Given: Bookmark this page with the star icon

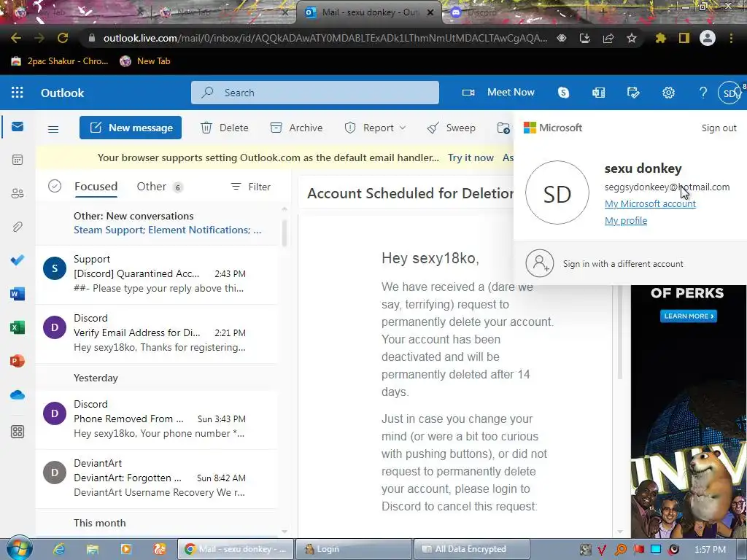Looking at the screenshot, I should tap(632, 38).
